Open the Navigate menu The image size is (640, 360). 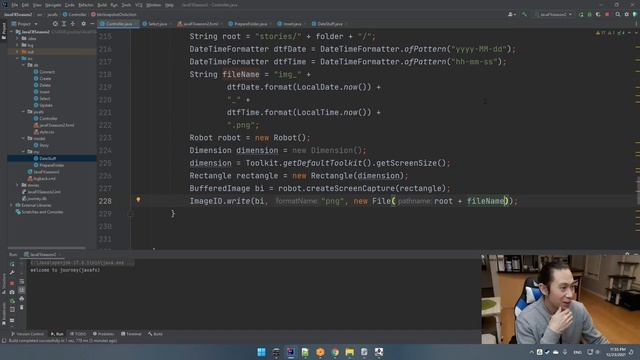pos(53,5)
